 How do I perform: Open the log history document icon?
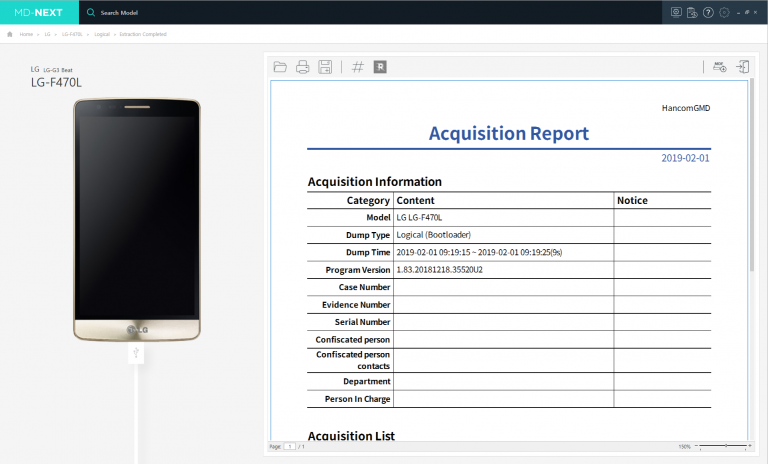(692, 13)
